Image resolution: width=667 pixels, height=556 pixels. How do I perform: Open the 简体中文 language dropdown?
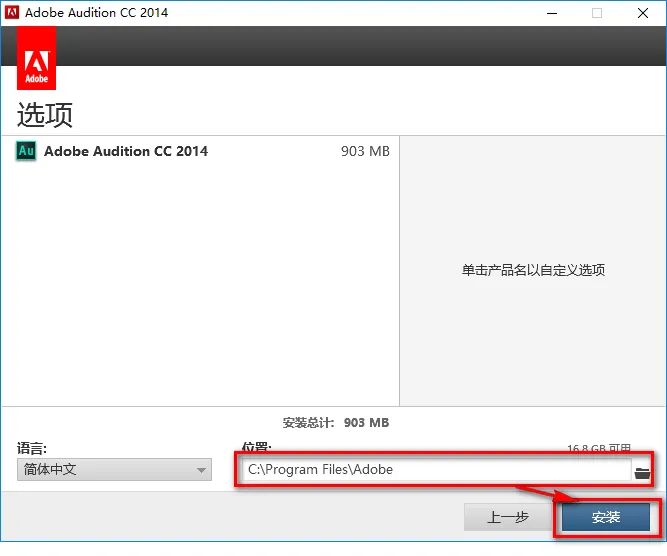tap(114, 470)
